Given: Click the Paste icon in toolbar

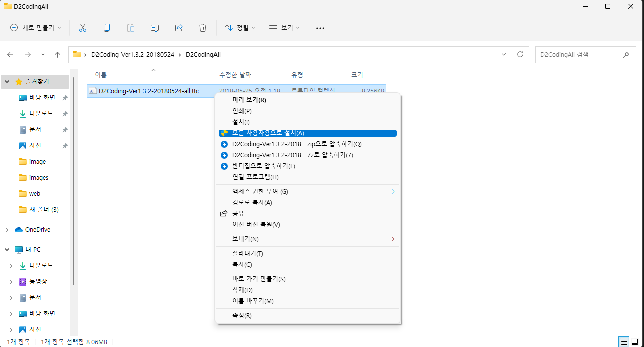Looking at the screenshot, I should [131, 28].
